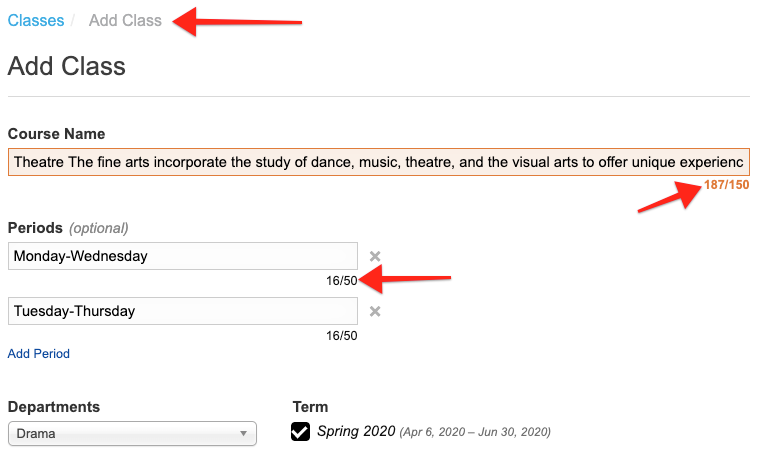Focus the Course Name text field
Screen dimensions: 757x456
coord(378,162)
